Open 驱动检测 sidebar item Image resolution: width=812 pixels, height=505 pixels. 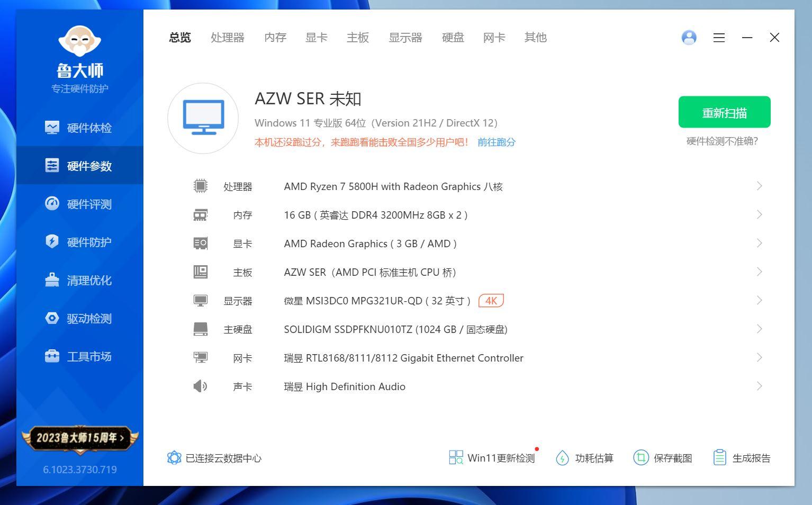click(x=79, y=318)
